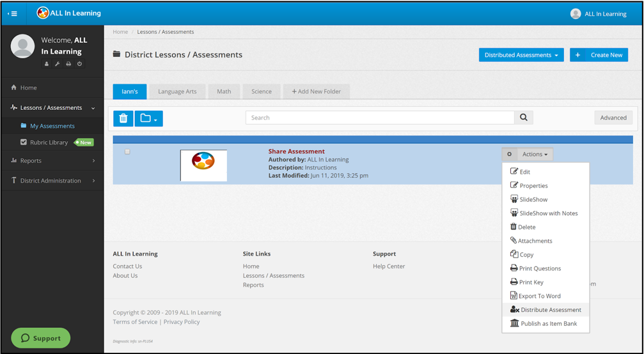The height and width of the screenshot is (354, 644).
Task: Open the folder move dropdown button
Action: (x=148, y=118)
